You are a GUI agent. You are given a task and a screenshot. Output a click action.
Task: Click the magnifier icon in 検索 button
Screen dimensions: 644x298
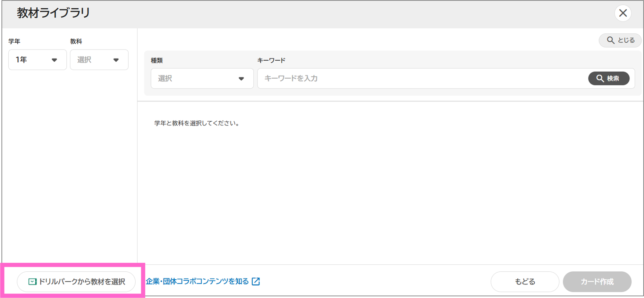pos(600,78)
